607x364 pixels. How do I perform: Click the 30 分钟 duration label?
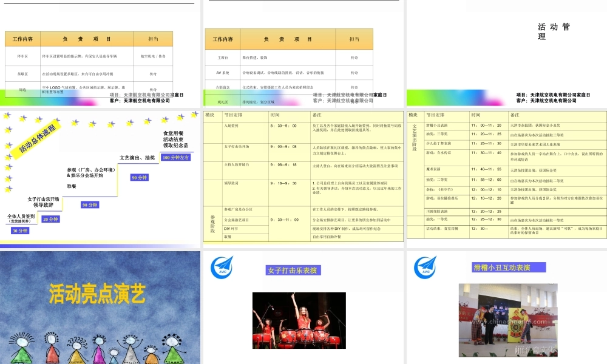20,231
